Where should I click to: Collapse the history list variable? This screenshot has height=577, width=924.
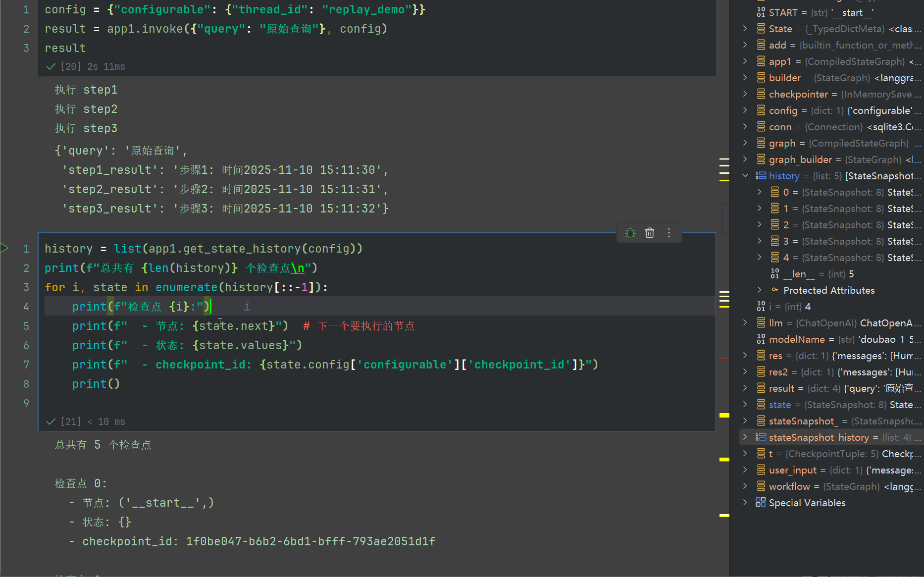coord(745,176)
